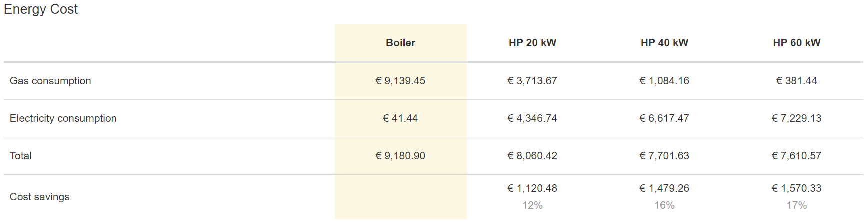Click the Energy Cost heading
The height and width of the screenshot is (222, 868).
click(41, 9)
